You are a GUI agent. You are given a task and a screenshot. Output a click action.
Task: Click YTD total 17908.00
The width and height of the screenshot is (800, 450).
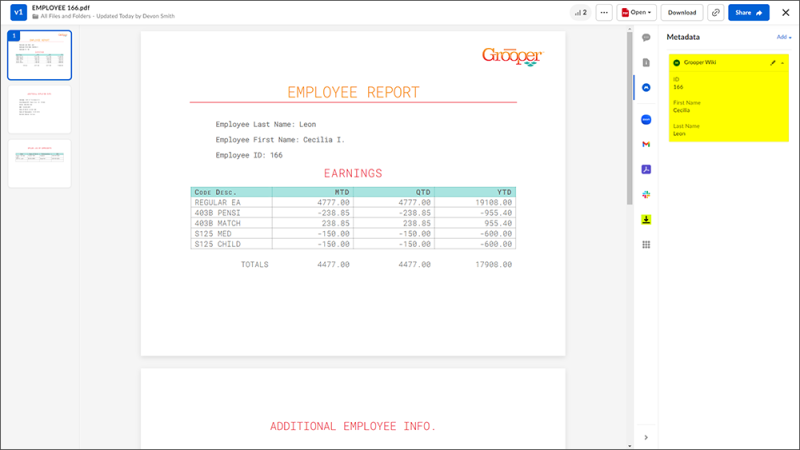(x=493, y=264)
